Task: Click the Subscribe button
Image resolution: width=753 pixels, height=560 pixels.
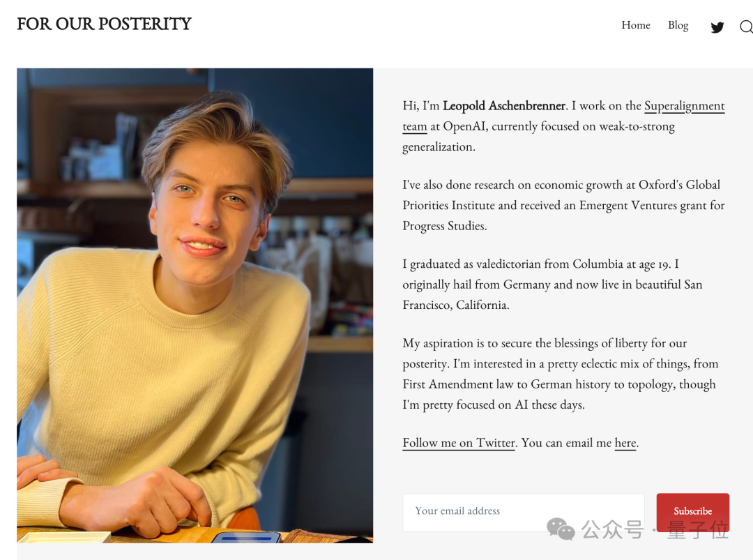Action: [x=692, y=512]
